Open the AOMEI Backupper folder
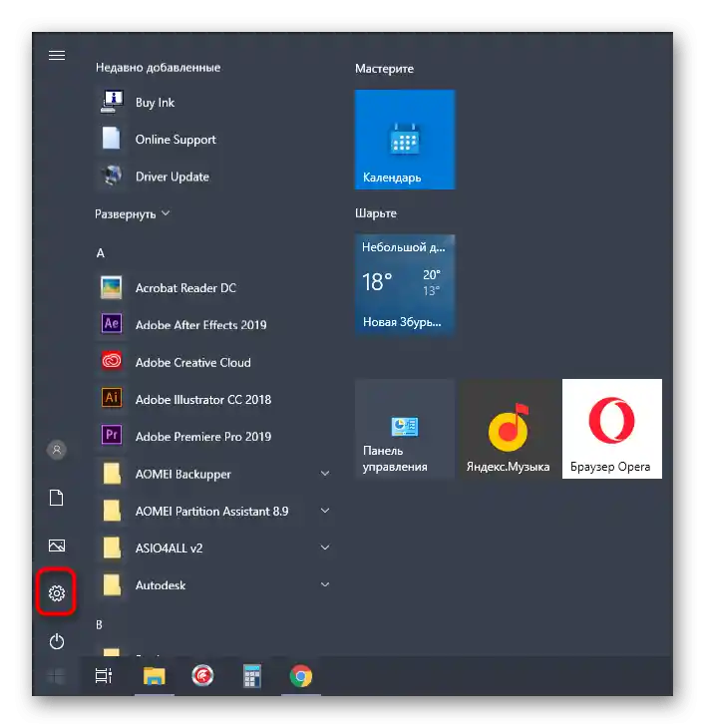This screenshot has height=728, width=705. click(x=213, y=474)
